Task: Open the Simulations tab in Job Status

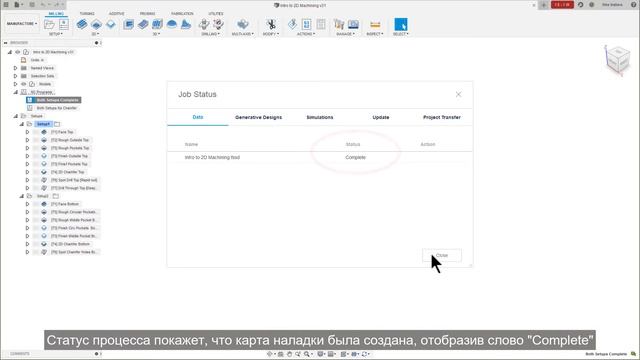Action: pos(320,117)
